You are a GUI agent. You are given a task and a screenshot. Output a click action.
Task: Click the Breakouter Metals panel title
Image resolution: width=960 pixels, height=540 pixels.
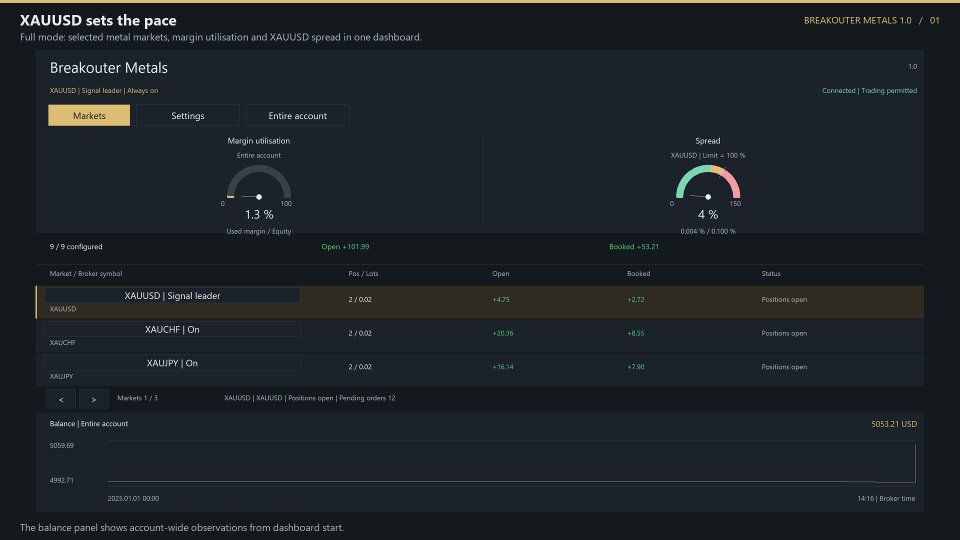108,68
